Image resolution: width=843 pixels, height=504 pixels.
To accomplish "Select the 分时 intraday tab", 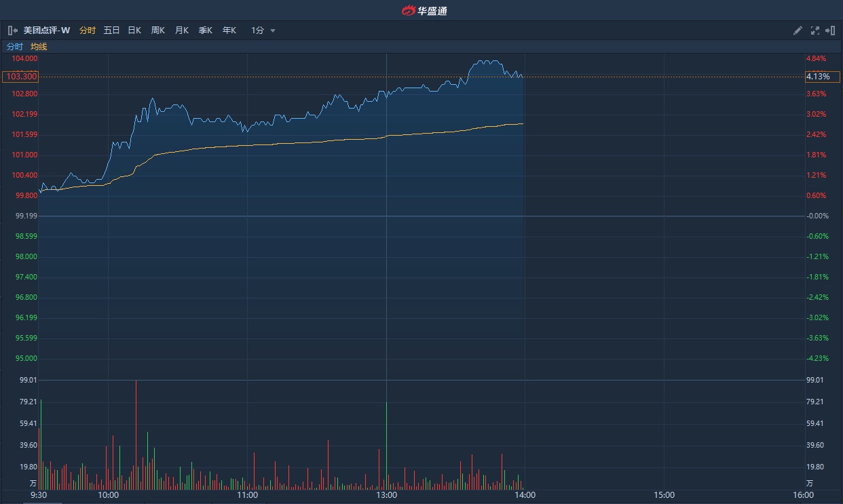I will pos(88,31).
